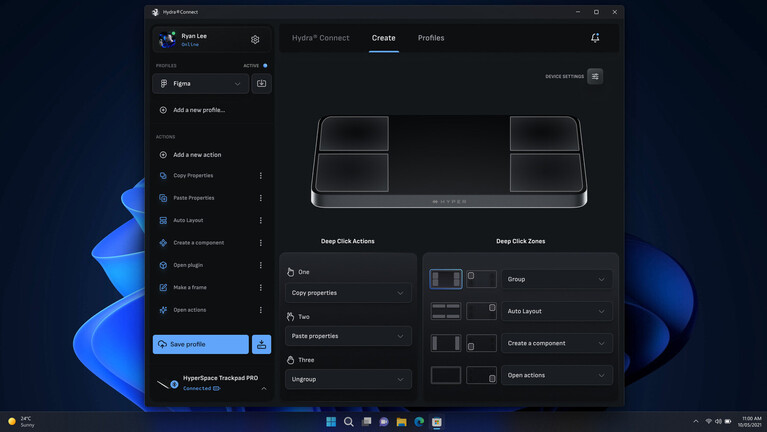Open more options for Auto Layout action
Screen dimensions: 767x432
tap(261, 221)
